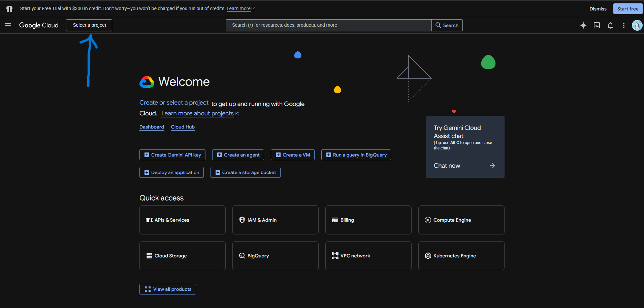Image resolution: width=644 pixels, height=308 pixels.
Task: Open the IAM & Admin label
Action: (262, 220)
